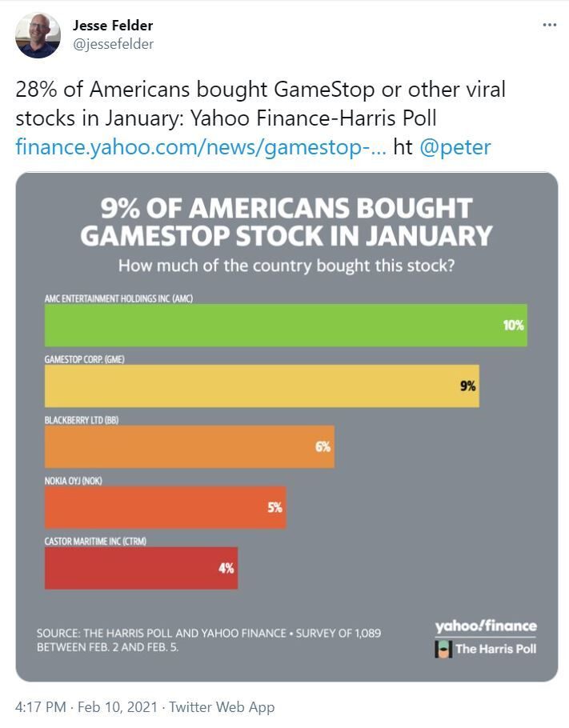Open the Jesse Felder display name
The height and width of the screenshot is (728, 569).
(x=113, y=26)
